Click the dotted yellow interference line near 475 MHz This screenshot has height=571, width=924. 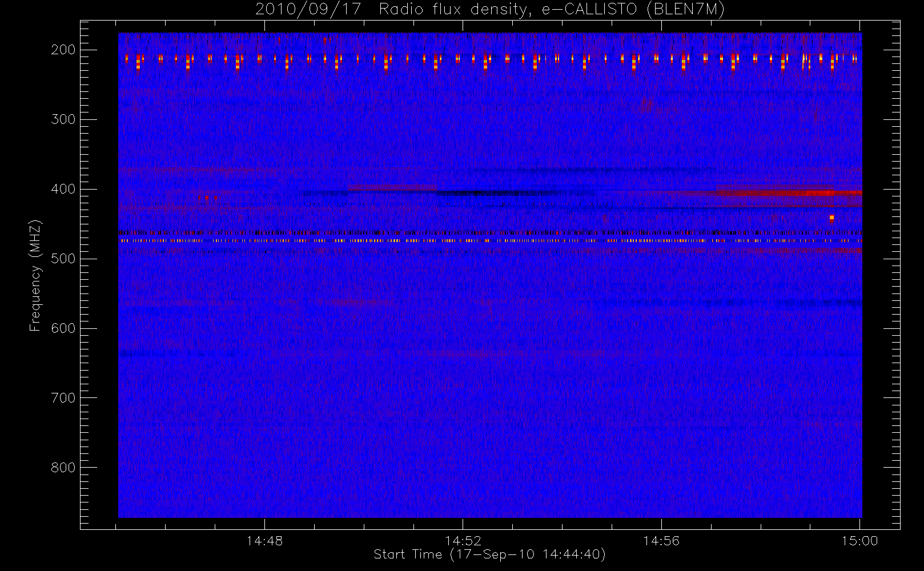pyautogui.click(x=490, y=241)
